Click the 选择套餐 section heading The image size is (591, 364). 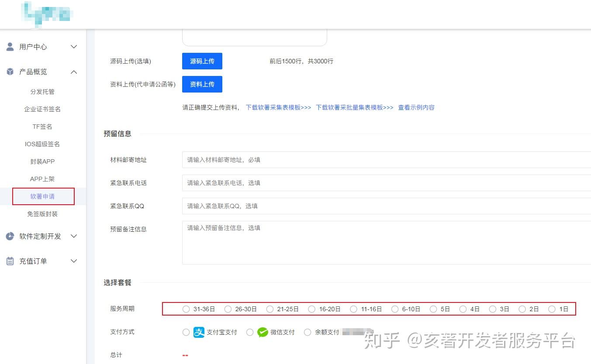118,282
